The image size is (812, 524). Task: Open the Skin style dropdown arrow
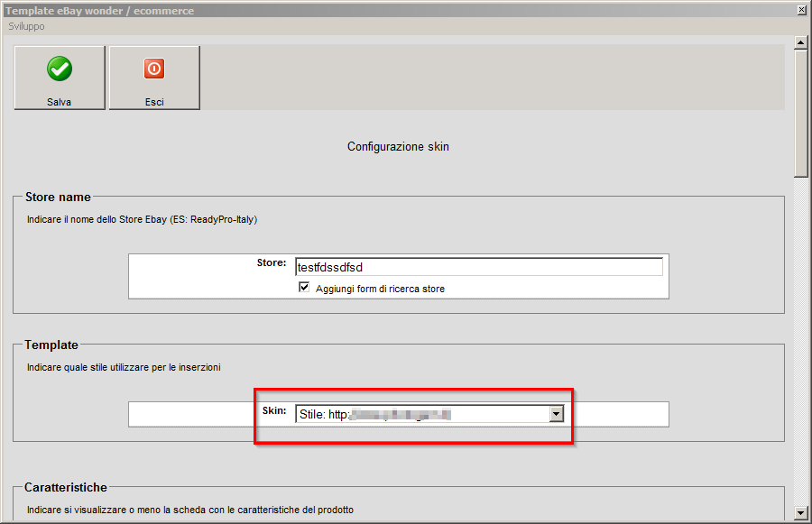[556, 414]
